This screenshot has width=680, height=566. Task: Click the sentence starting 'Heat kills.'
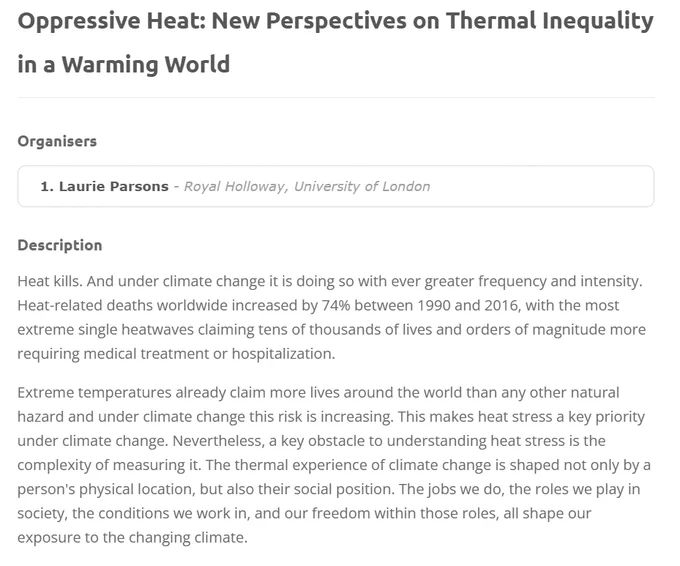(50, 281)
